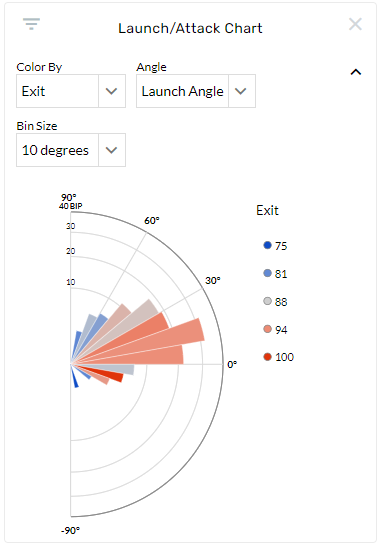The height and width of the screenshot is (556, 392).
Task: Open the Color By dropdown arrow
Action: 112,91
